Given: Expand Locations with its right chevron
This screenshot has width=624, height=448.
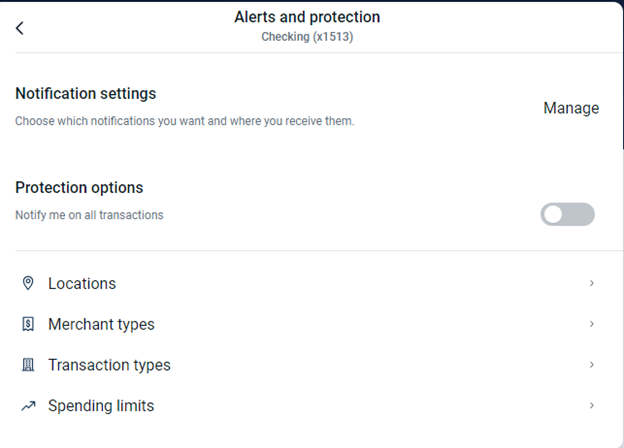Looking at the screenshot, I should point(592,284).
